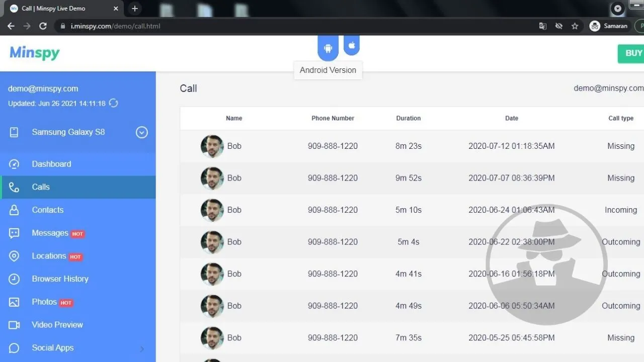Click the Duration column header

coord(409,118)
